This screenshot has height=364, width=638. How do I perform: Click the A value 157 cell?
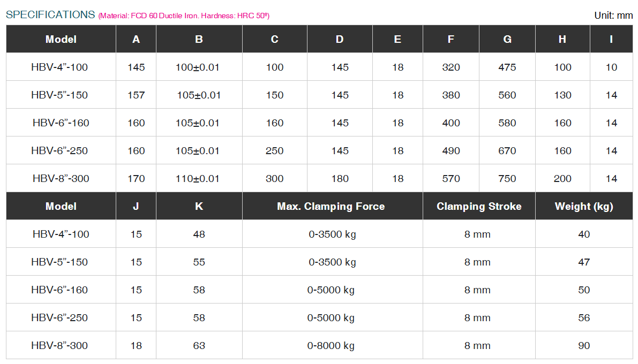pyautogui.click(x=136, y=95)
